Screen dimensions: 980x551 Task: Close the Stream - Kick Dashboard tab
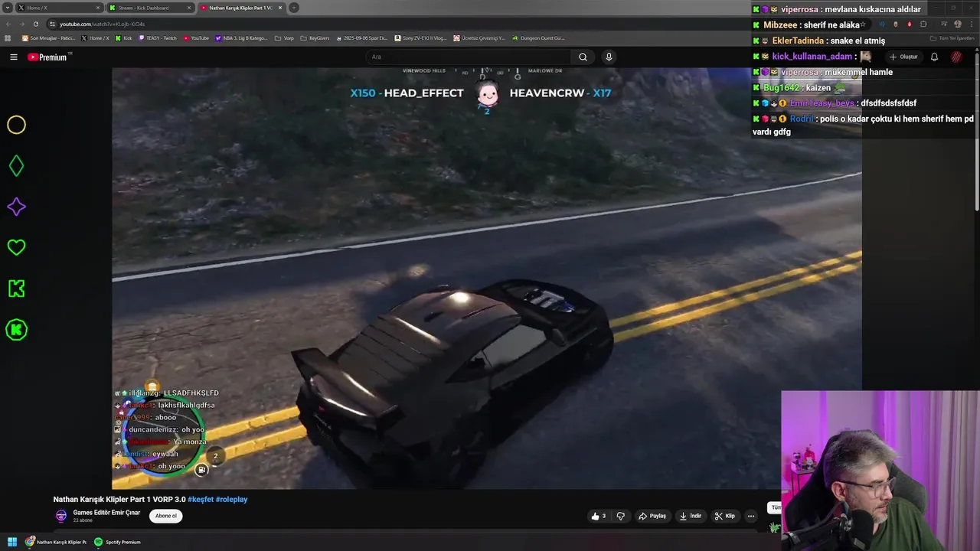189,8
